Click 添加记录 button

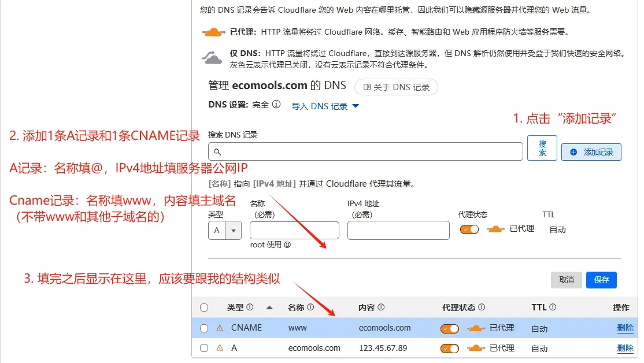click(591, 152)
